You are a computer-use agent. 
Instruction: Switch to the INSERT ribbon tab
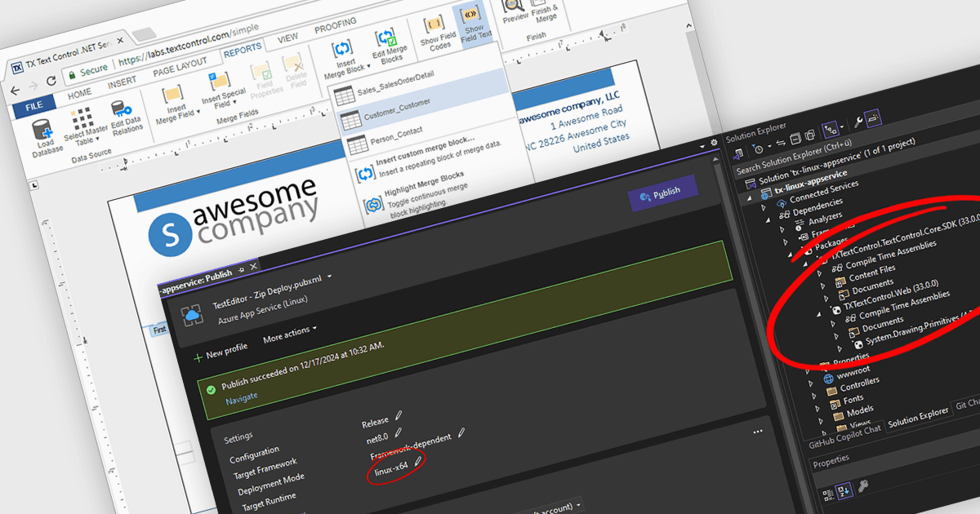pyautogui.click(x=122, y=83)
